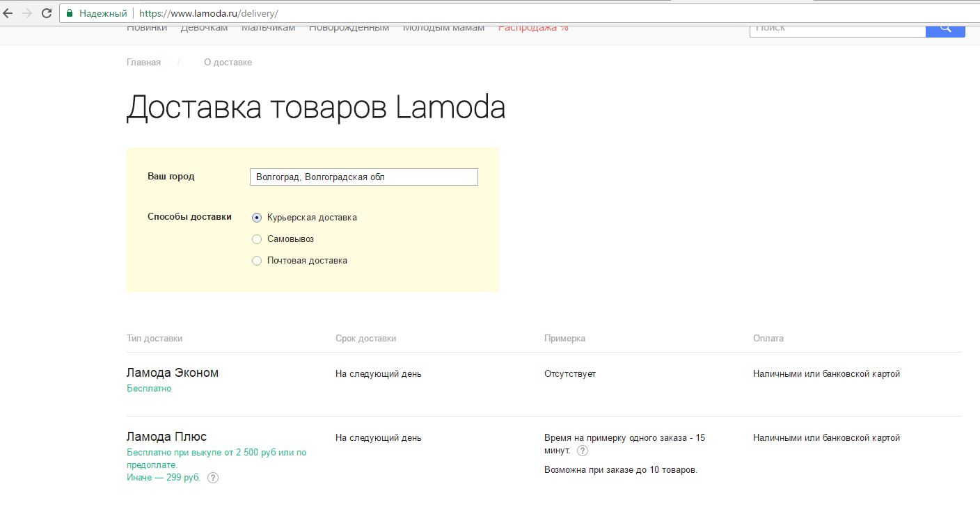The image size is (980, 525).
Task: Click the Ваш город city field
Action: (364, 177)
